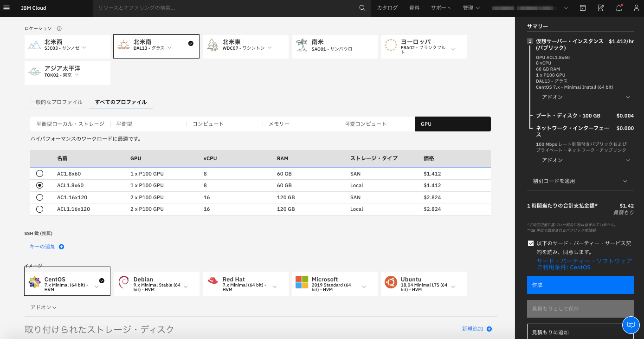Click the Debian swirl logo

(x=123, y=282)
